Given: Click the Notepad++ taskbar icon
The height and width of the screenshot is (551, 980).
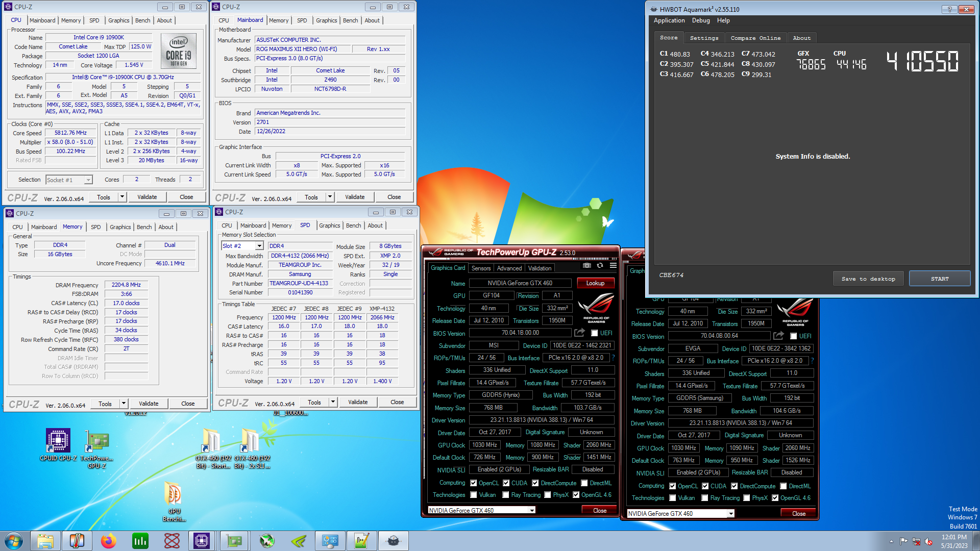Looking at the screenshot, I should coord(362,541).
